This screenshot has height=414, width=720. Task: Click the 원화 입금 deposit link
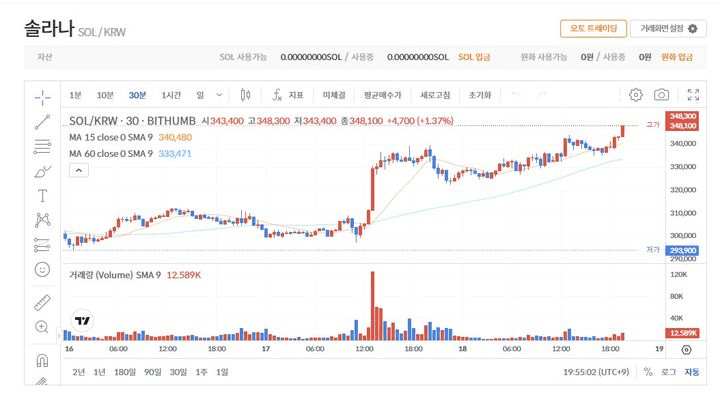click(676, 57)
